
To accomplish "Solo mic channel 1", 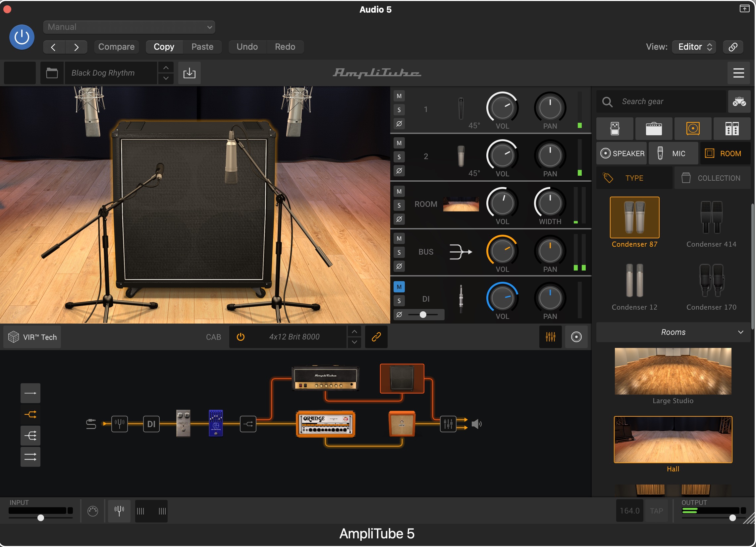I will (x=399, y=110).
